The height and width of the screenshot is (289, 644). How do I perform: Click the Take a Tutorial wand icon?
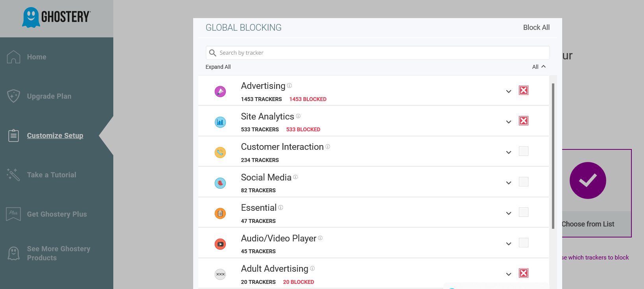13,175
